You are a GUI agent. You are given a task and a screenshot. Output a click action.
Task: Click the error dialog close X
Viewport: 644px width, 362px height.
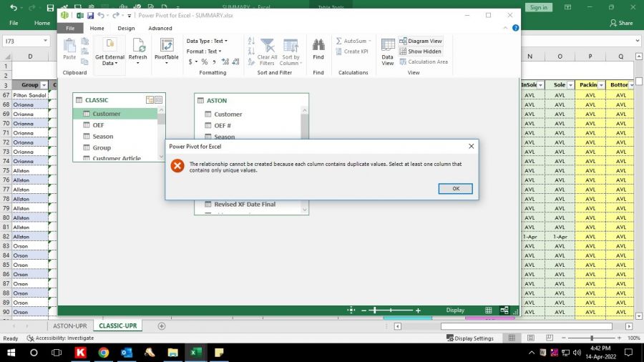tap(471, 146)
